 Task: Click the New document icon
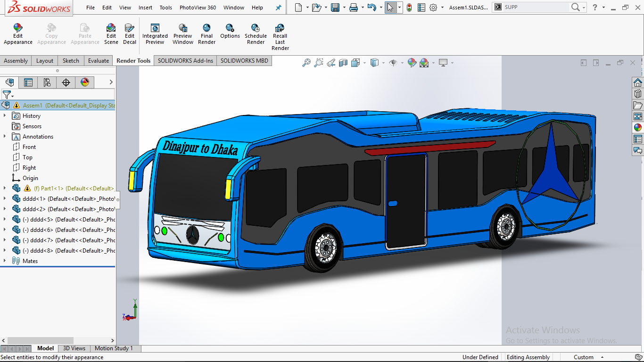(x=298, y=8)
